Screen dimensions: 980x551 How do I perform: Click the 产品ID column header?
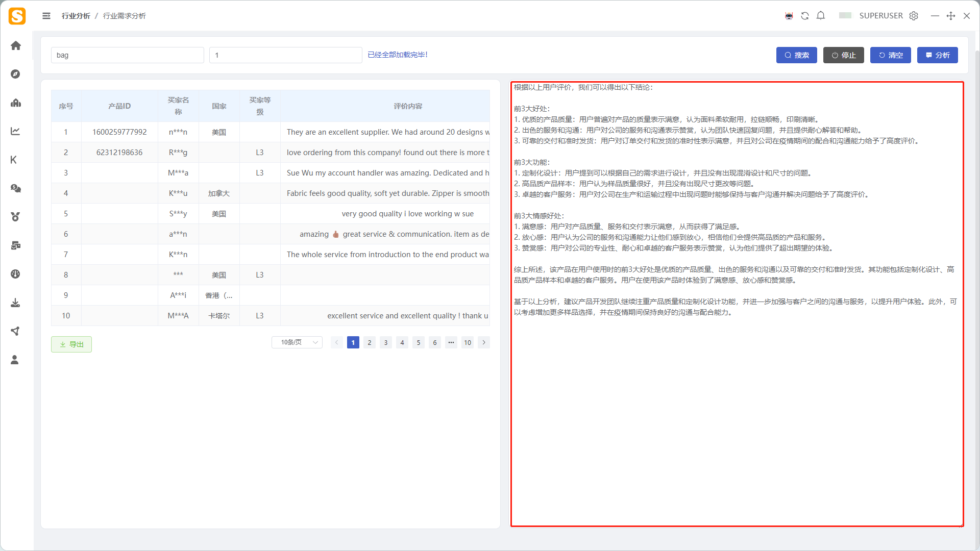pos(119,106)
